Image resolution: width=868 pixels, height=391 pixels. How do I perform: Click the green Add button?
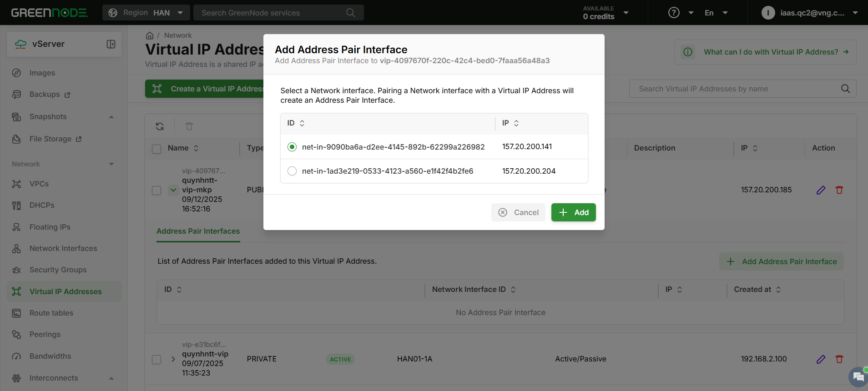click(573, 212)
